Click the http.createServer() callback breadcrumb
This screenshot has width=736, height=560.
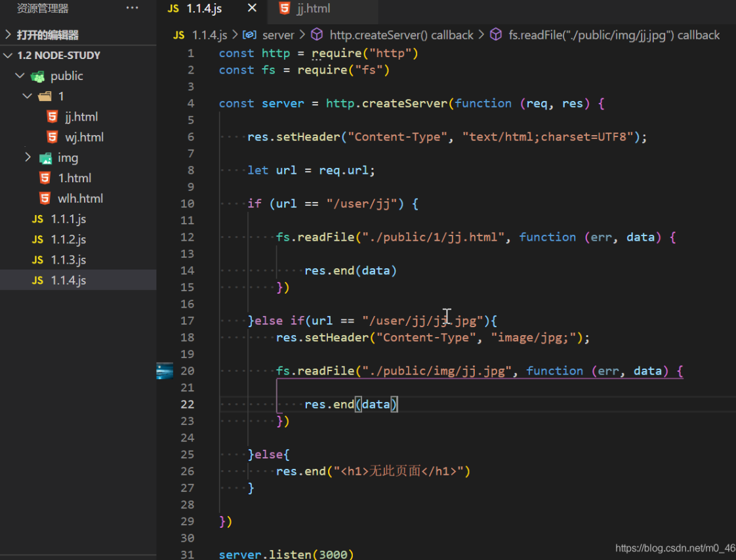click(401, 35)
